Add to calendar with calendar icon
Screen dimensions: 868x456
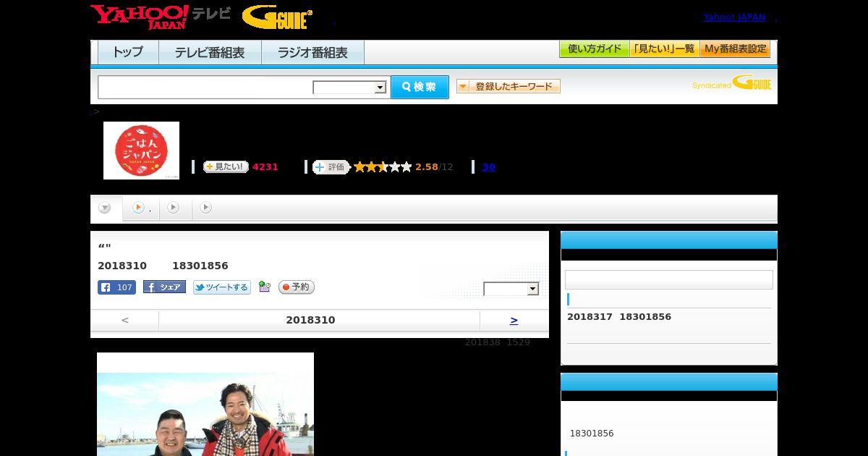(264, 287)
